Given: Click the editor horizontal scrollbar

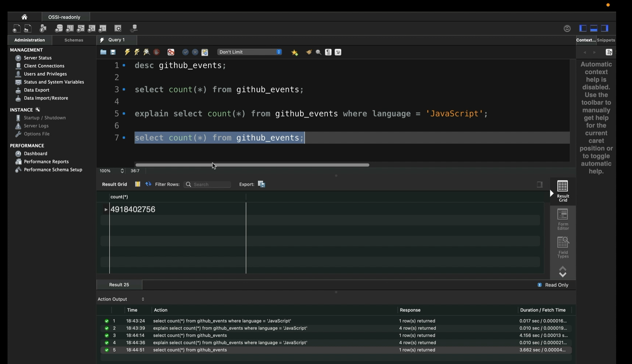Looking at the screenshot, I should [x=252, y=165].
